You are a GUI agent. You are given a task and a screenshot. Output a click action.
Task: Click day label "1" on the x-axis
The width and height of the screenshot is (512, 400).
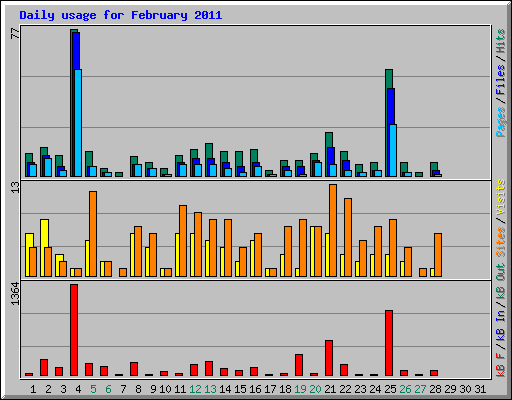(x=33, y=389)
